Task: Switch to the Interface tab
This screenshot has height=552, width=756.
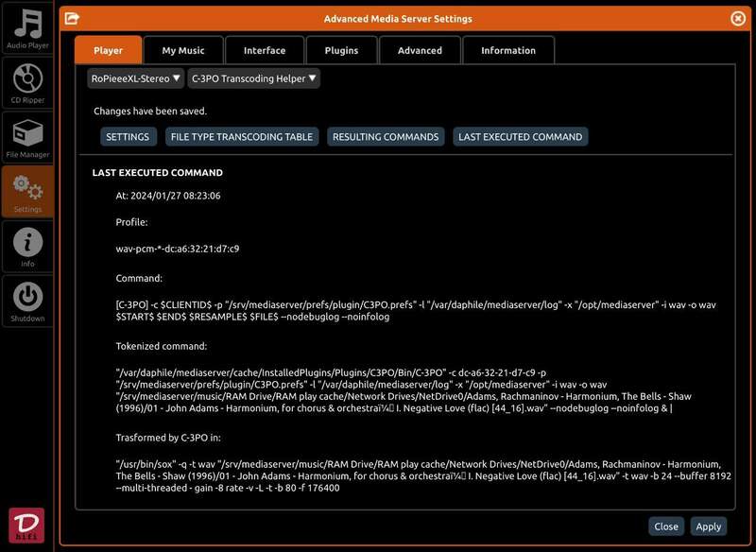Action: pyautogui.click(x=265, y=50)
